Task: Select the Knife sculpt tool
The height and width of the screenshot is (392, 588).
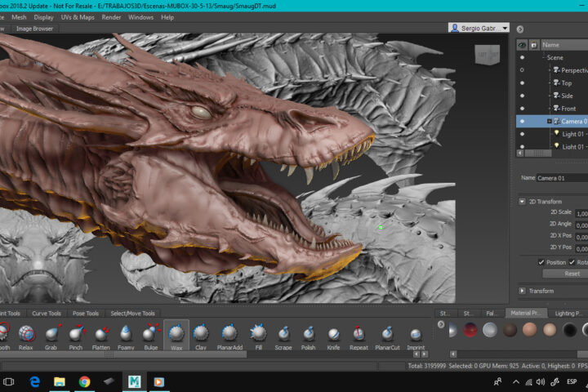Action: [x=333, y=336]
